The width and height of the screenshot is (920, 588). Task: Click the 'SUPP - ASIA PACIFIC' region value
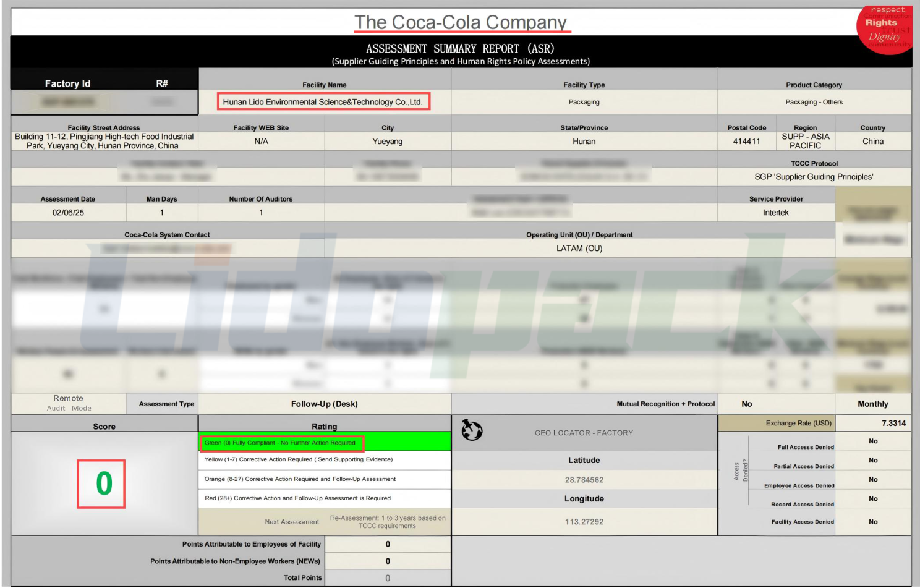[806, 141]
